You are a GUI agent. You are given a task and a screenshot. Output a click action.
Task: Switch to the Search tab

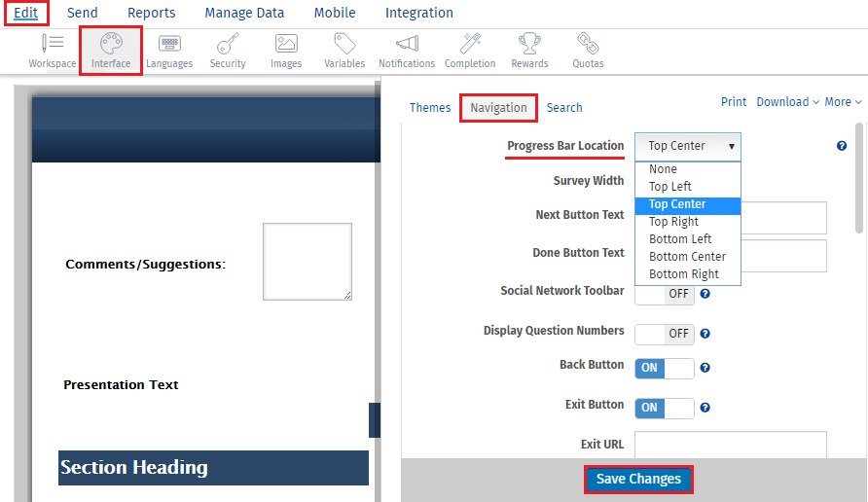click(x=564, y=108)
